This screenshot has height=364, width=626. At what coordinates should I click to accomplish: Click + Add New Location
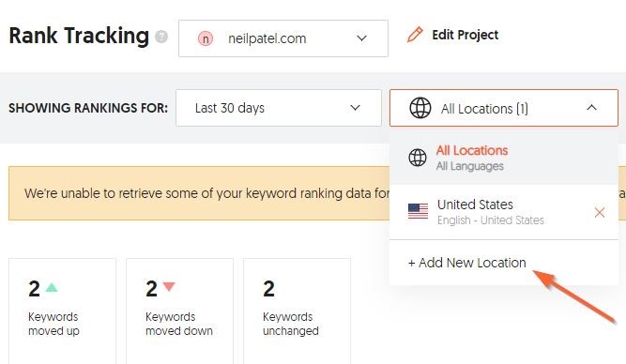point(467,263)
